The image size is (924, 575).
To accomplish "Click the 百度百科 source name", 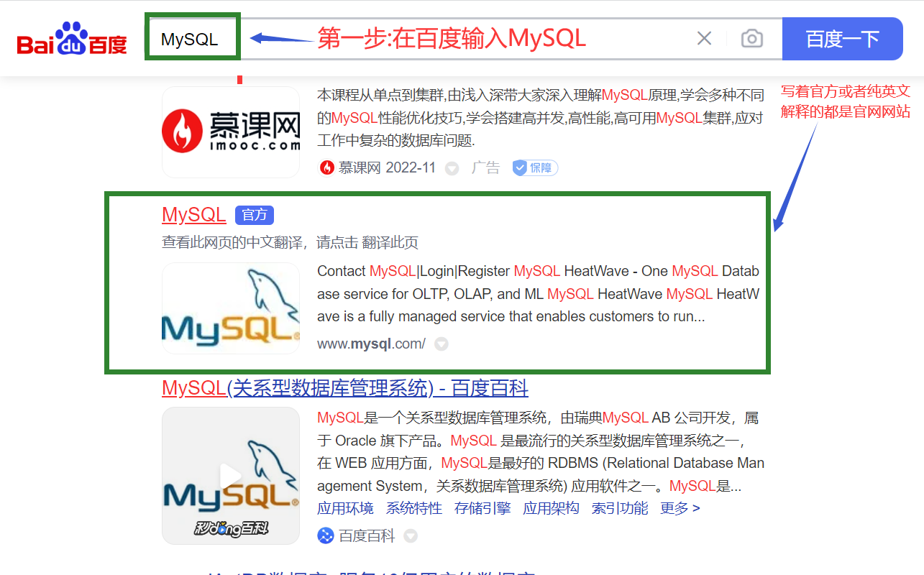I will pos(367,535).
